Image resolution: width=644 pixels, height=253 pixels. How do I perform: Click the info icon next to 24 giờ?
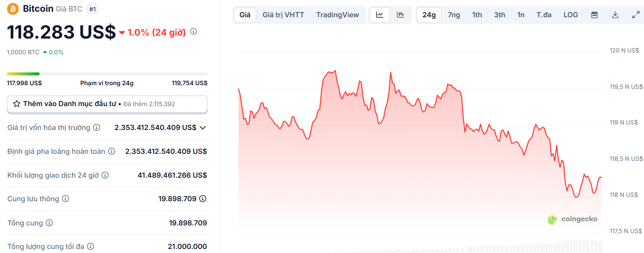pos(193,32)
